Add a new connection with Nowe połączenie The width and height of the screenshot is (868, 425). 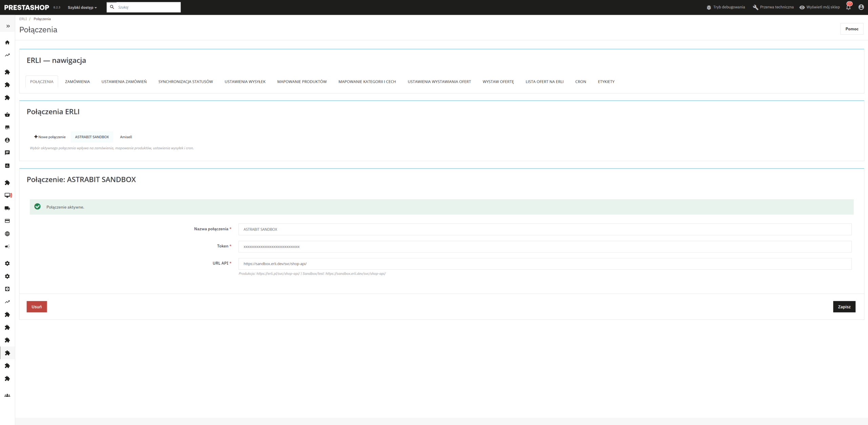tap(50, 137)
